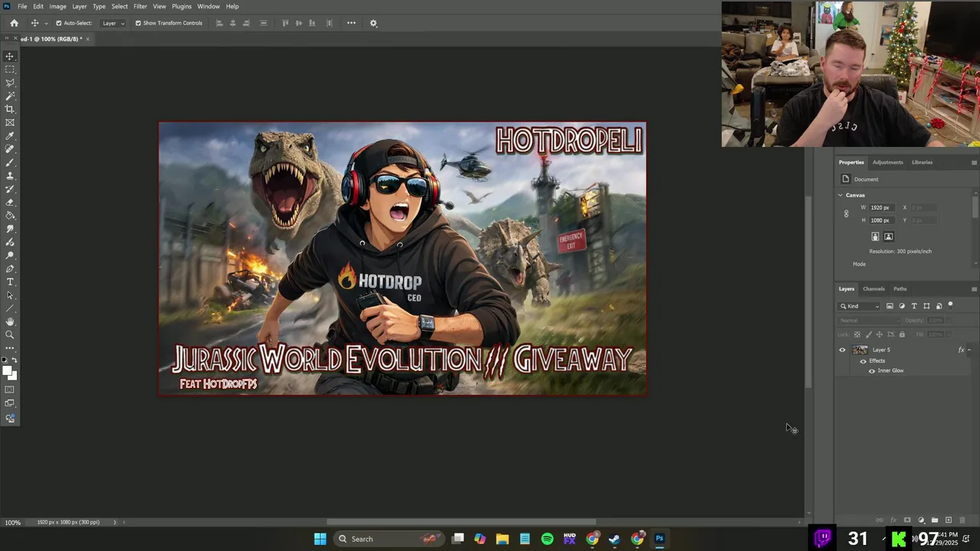The width and height of the screenshot is (980, 551).
Task: Select the Hand tool
Action: 10,321
